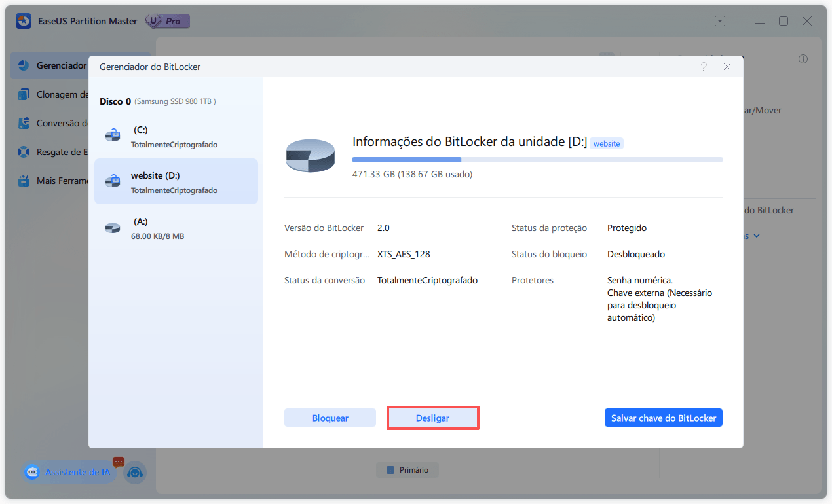Image resolution: width=832 pixels, height=504 pixels.
Task: Open the title bar dropdown menu icon
Action: 720,21
